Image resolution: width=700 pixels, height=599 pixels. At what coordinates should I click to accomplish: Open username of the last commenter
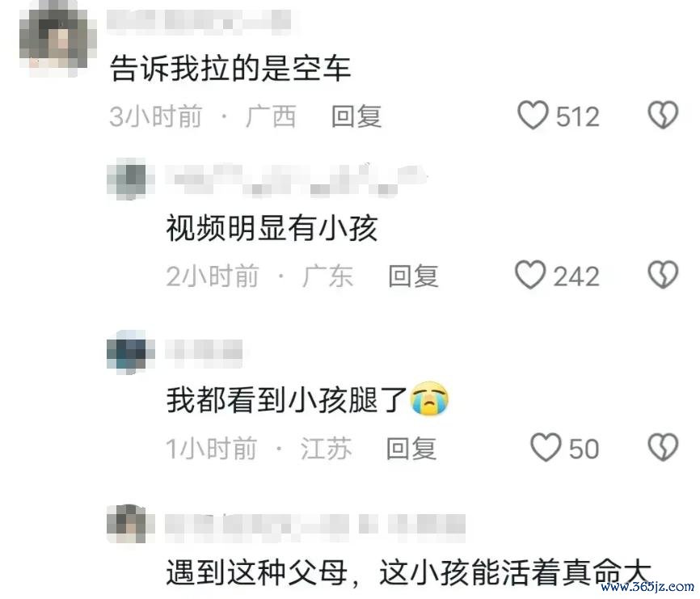pos(315,525)
